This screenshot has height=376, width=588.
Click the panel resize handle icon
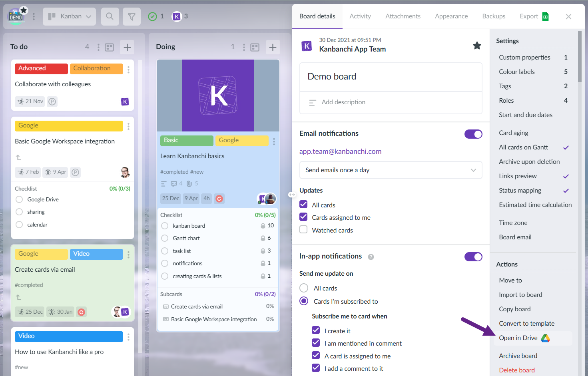pos(292,195)
